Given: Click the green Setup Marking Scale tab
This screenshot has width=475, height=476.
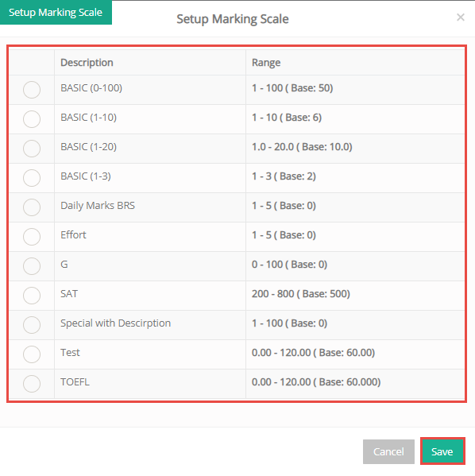Looking at the screenshot, I should tap(56, 12).
